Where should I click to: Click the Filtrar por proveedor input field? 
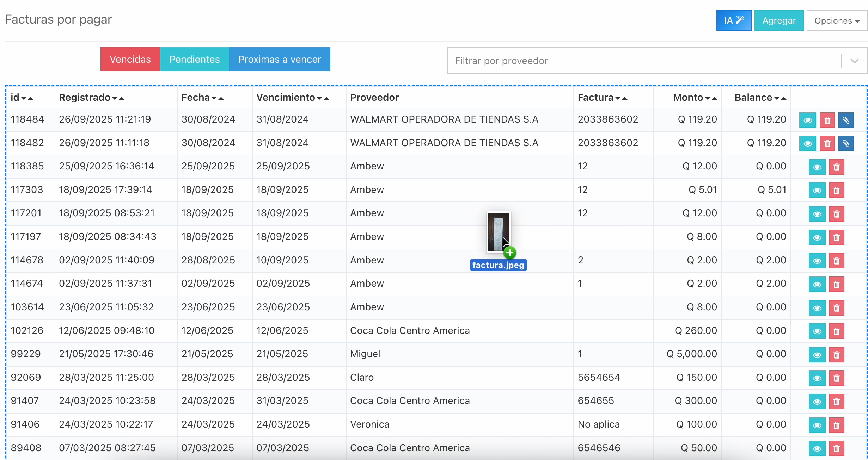(644, 61)
